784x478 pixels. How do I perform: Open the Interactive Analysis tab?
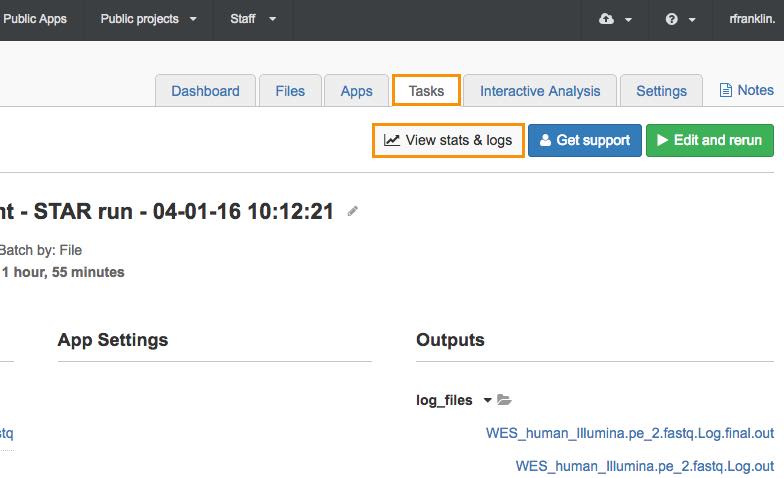tap(540, 91)
